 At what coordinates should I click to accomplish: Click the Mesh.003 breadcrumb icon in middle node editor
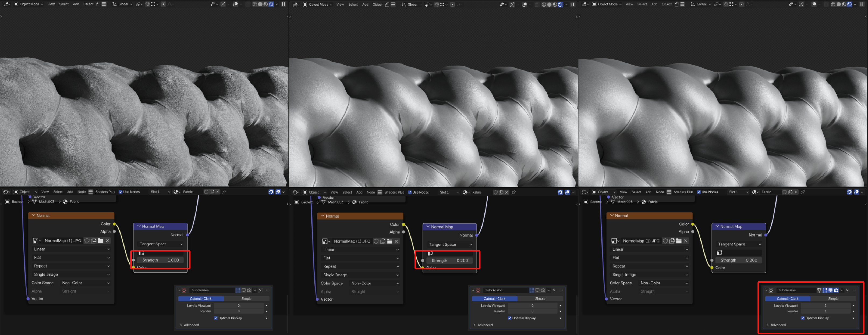[x=324, y=202]
